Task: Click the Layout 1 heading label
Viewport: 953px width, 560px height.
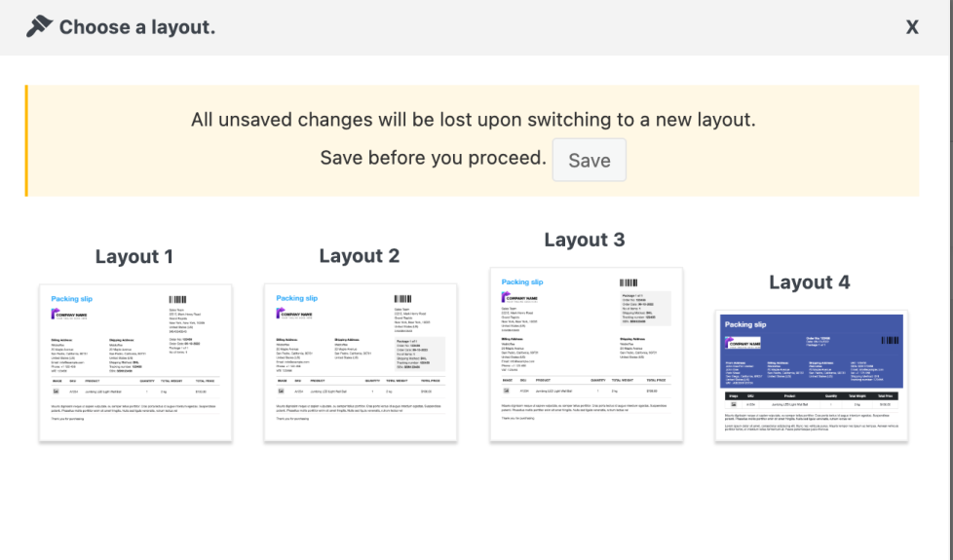Action: click(x=134, y=257)
